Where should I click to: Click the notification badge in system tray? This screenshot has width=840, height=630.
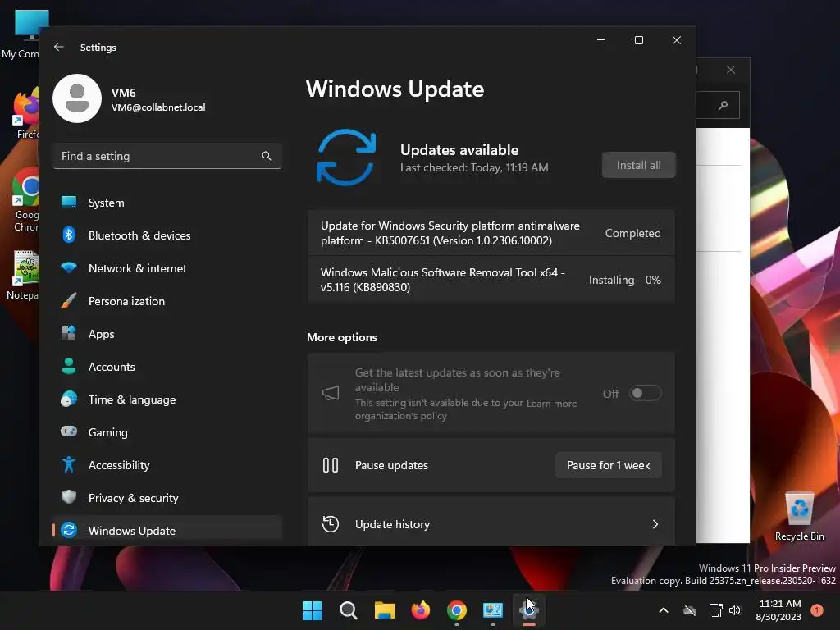[x=816, y=610]
